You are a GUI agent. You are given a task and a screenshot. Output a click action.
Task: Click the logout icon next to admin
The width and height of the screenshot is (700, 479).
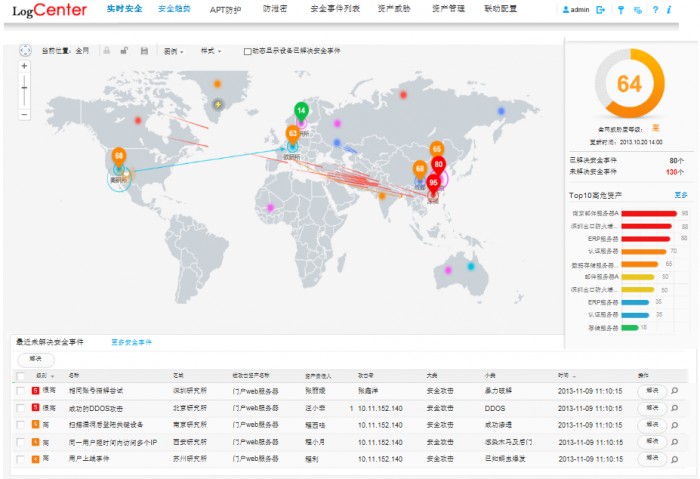(x=600, y=9)
